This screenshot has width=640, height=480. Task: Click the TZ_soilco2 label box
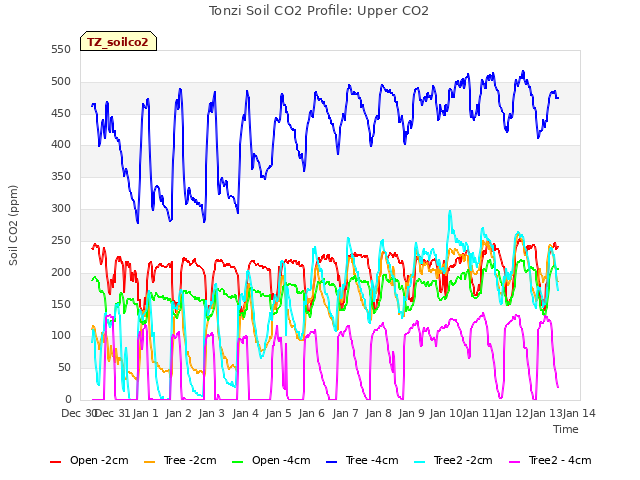point(118,41)
